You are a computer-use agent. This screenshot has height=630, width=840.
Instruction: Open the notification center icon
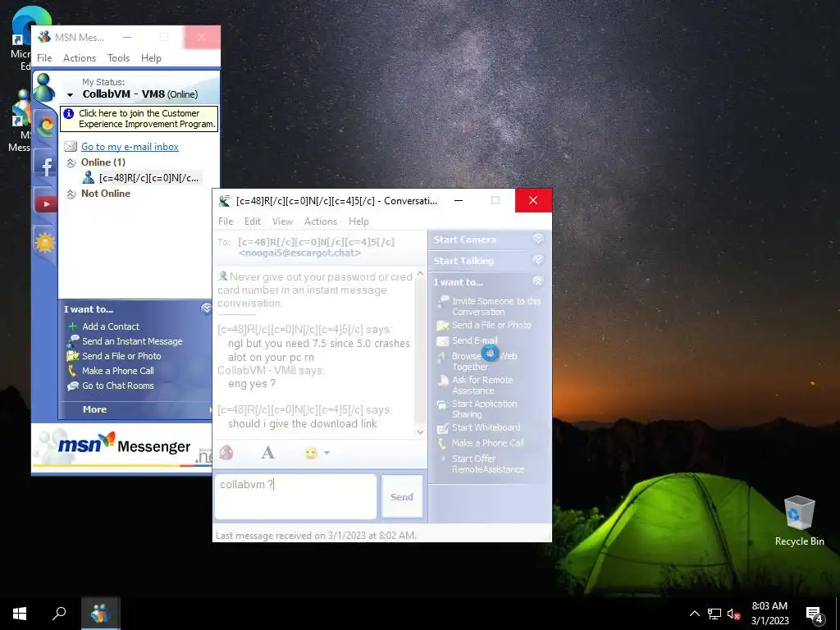tap(815, 614)
